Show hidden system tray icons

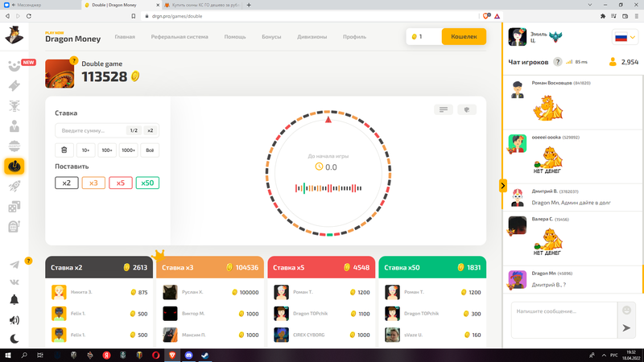[x=603, y=355]
